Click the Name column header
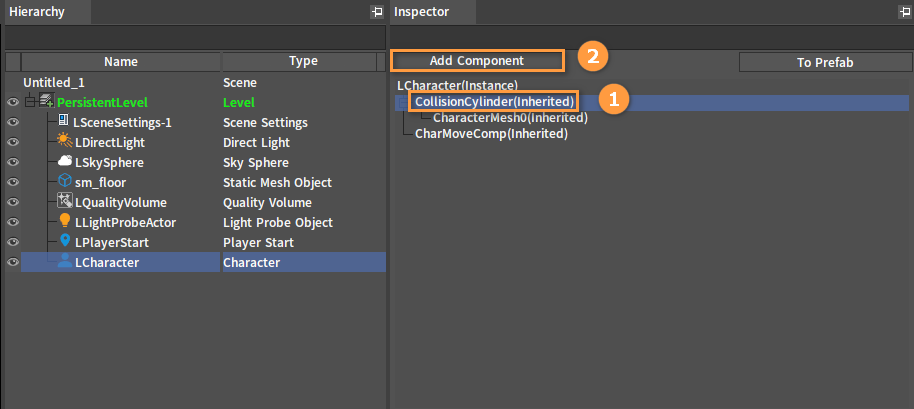Viewport: 914px width, 409px height. click(x=121, y=61)
